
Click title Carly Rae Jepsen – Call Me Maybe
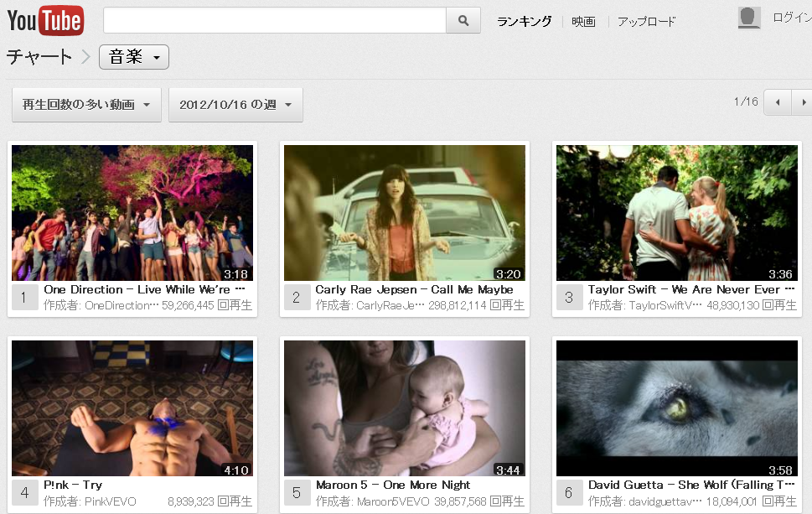tap(414, 289)
